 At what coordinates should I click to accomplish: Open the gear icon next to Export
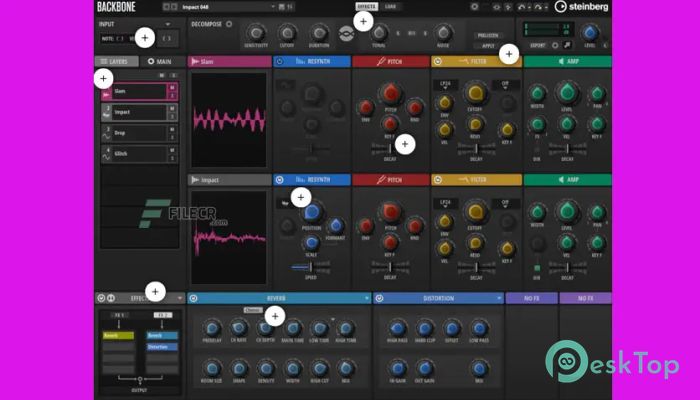pos(555,45)
